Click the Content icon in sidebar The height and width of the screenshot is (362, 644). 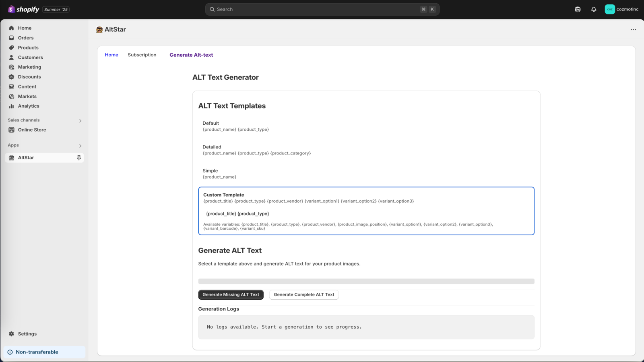(x=11, y=86)
